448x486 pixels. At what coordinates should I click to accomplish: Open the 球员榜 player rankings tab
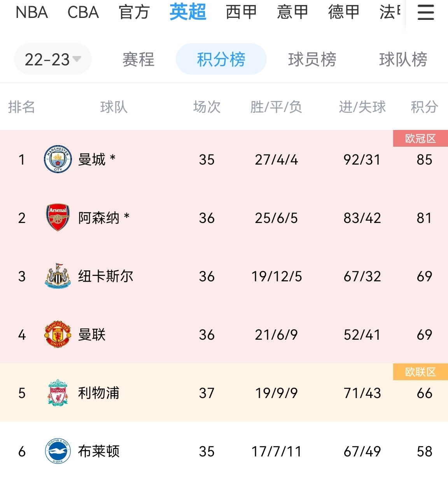click(312, 60)
